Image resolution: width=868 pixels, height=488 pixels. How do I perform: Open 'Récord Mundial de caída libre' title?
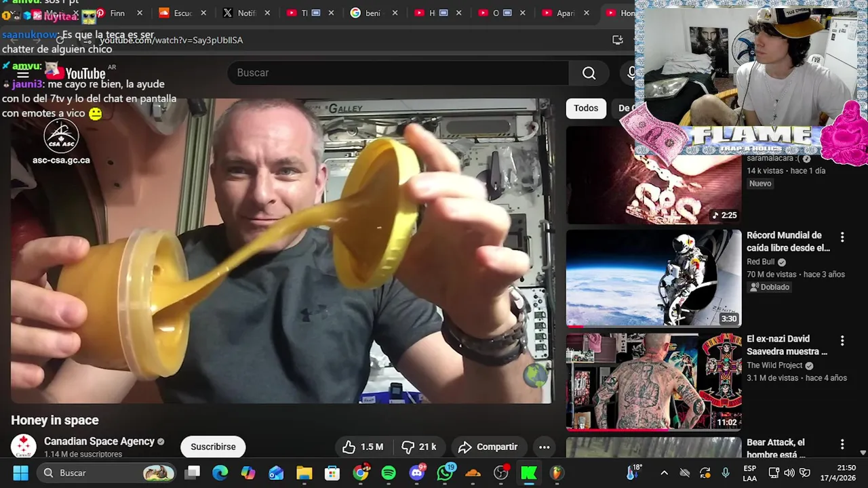[788, 242]
